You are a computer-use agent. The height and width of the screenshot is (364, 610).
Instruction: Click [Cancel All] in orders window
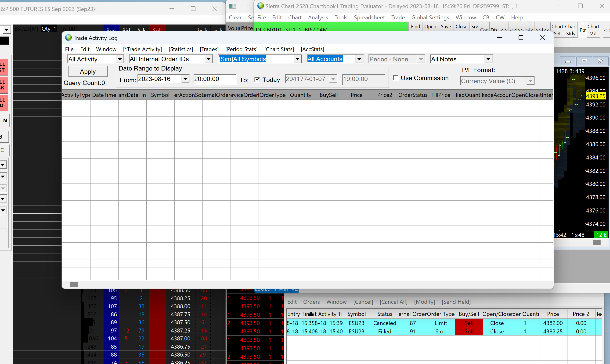tap(393, 302)
